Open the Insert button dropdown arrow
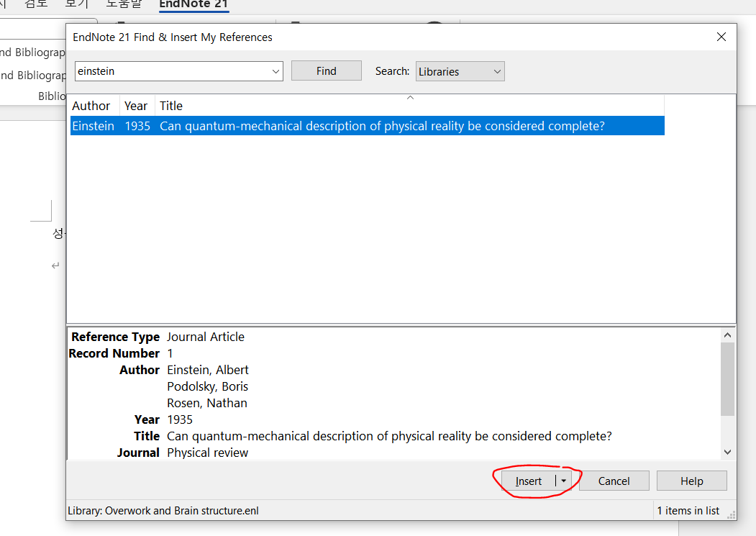The image size is (756, 536). coord(564,481)
